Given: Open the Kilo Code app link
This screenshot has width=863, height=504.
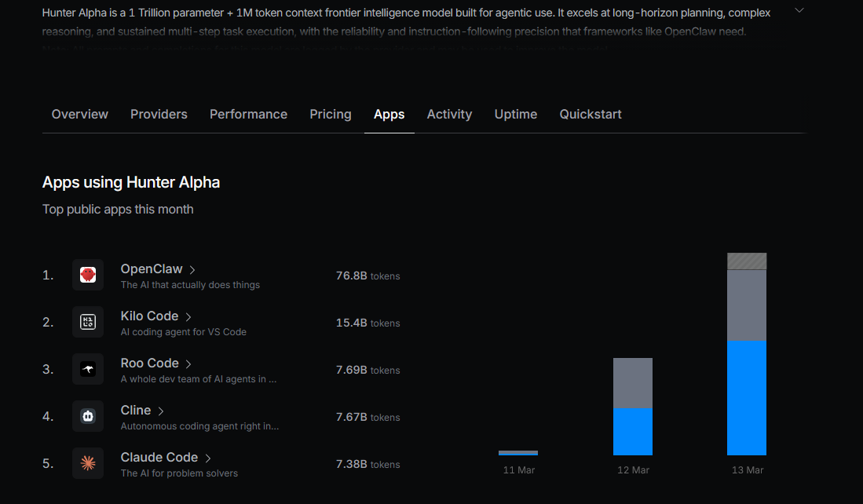Looking at the screenshot, I should (x=149, y=316).
